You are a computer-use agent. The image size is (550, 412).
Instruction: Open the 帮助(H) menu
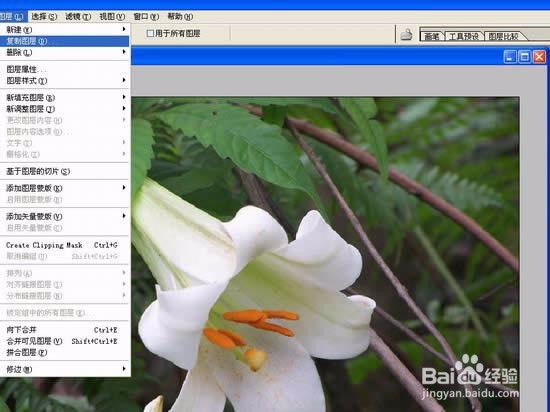click(x=180, y=16)
